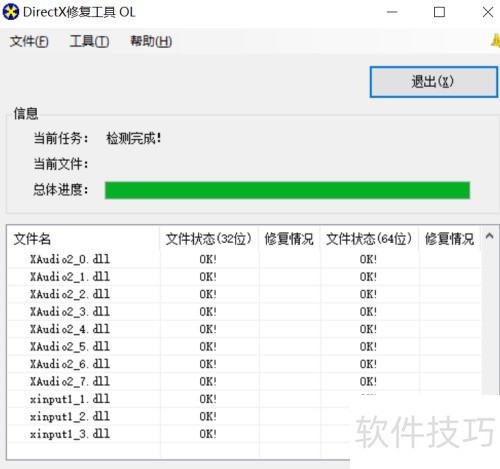
Task: Select the xinput1_2.dll row
Action: pyautogui.click(x=179, y=416)
